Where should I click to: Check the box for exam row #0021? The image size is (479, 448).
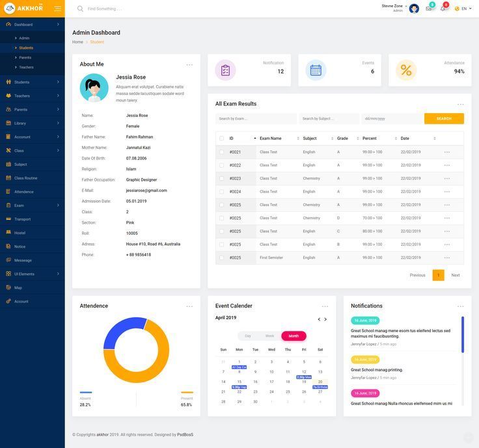pyautogui.click(x=221, y=152)
